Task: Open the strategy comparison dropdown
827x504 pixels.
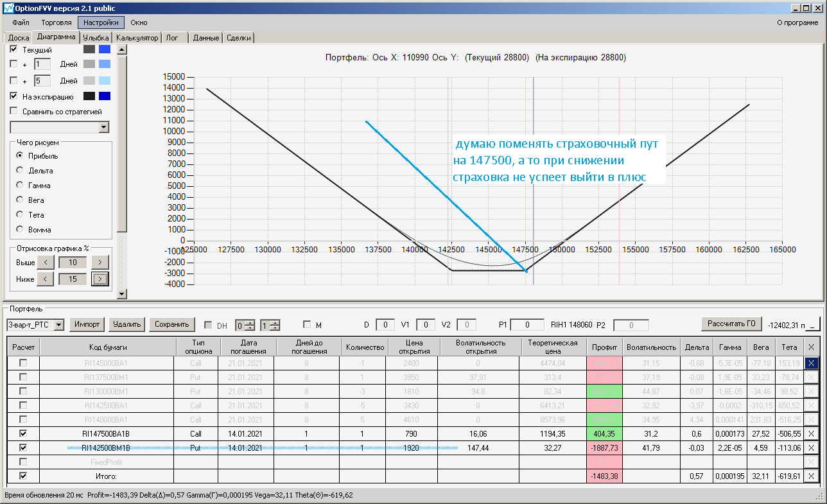Action: (x=104, y=127)
